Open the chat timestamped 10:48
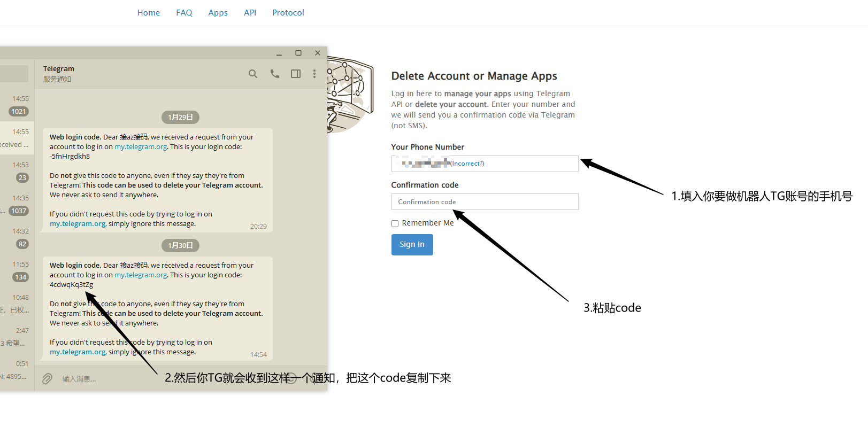 pos(17,304)
